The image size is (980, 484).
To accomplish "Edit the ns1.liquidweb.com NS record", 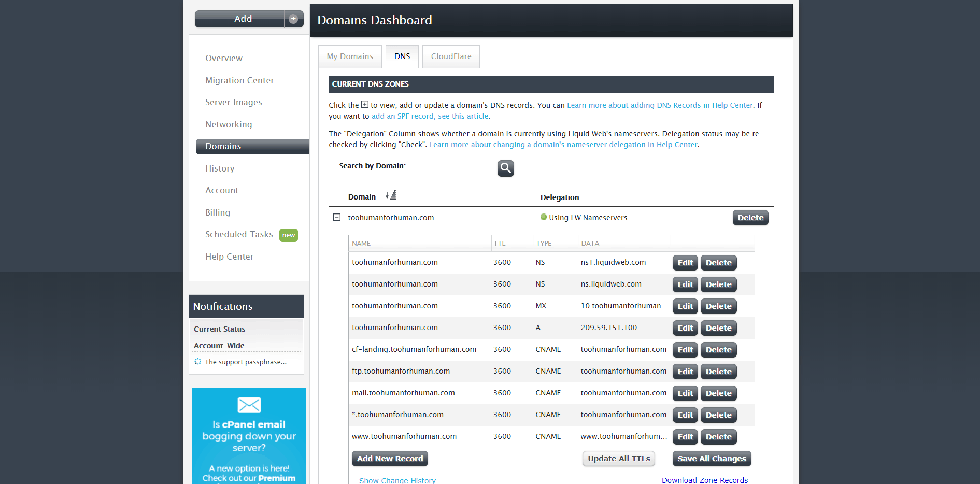I will coord(685,263).
